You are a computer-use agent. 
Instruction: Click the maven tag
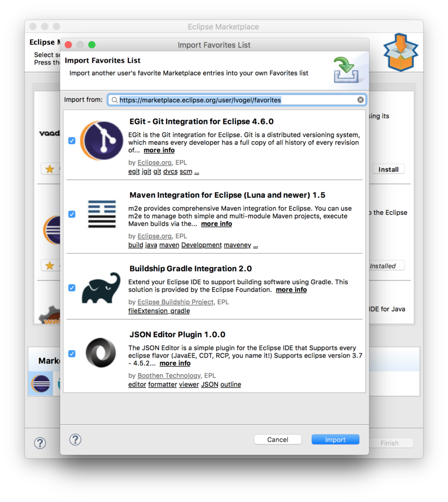tap(169, 245)
